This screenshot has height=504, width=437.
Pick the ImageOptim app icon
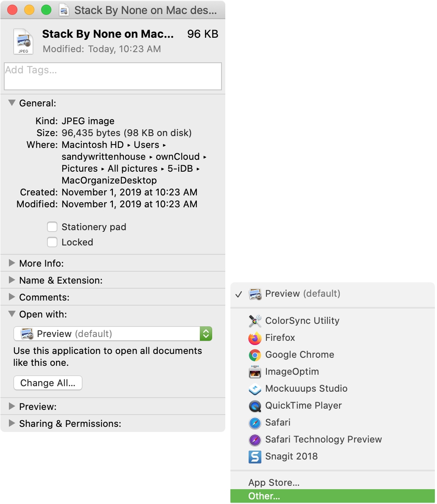[x=255, y=372]
